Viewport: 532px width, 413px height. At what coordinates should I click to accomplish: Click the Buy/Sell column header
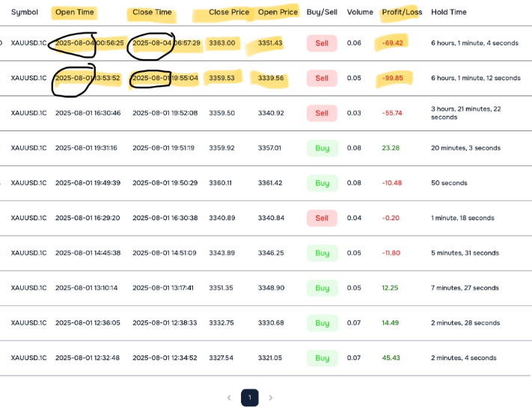(x=322, y=12)
